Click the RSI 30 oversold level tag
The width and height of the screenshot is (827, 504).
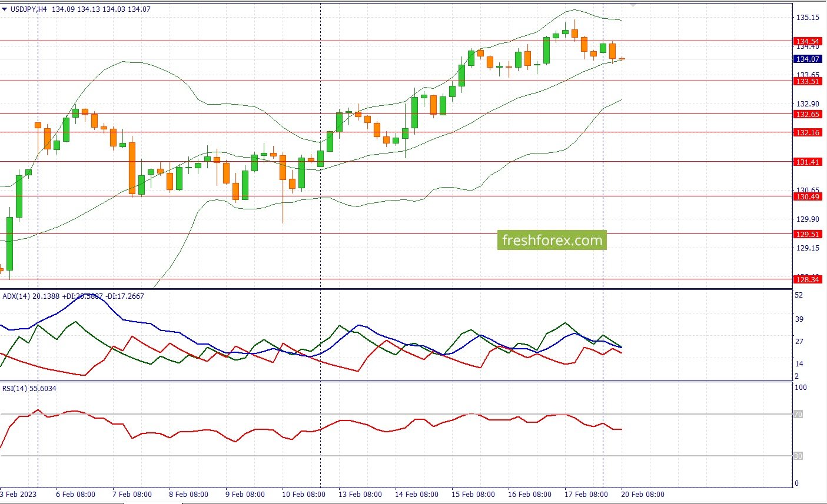pos(798,456)
